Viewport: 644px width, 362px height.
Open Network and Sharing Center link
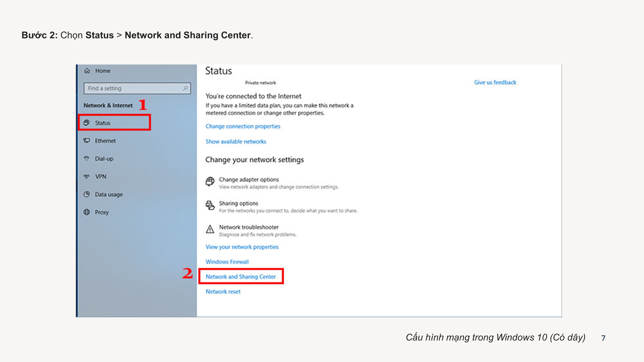[241, 277]
